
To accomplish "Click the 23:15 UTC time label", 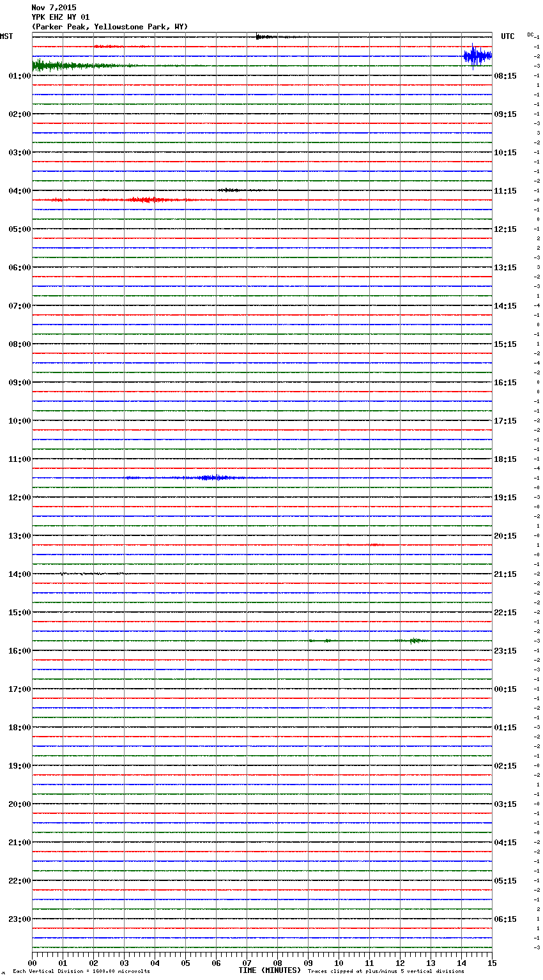I will pos(505,650).
